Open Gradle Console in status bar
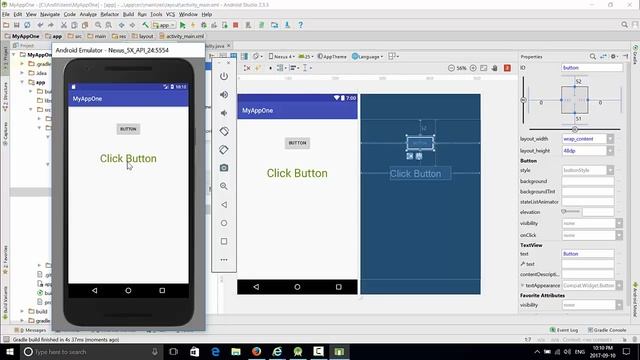Viewport: 640px width, 360px height. coord(607,330)
